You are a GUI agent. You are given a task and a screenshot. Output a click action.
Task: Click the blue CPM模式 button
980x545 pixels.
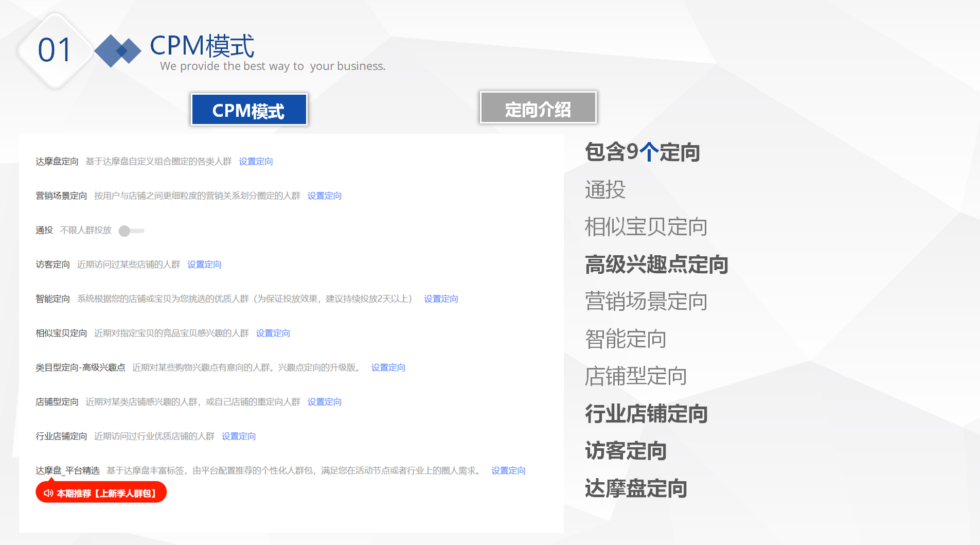coord(249,110)
